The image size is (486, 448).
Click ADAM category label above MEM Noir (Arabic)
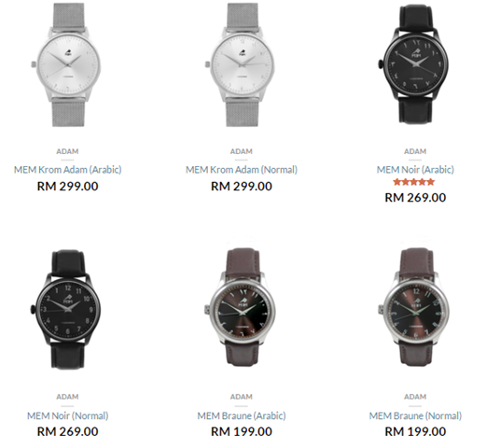click(x=415, y=151)
